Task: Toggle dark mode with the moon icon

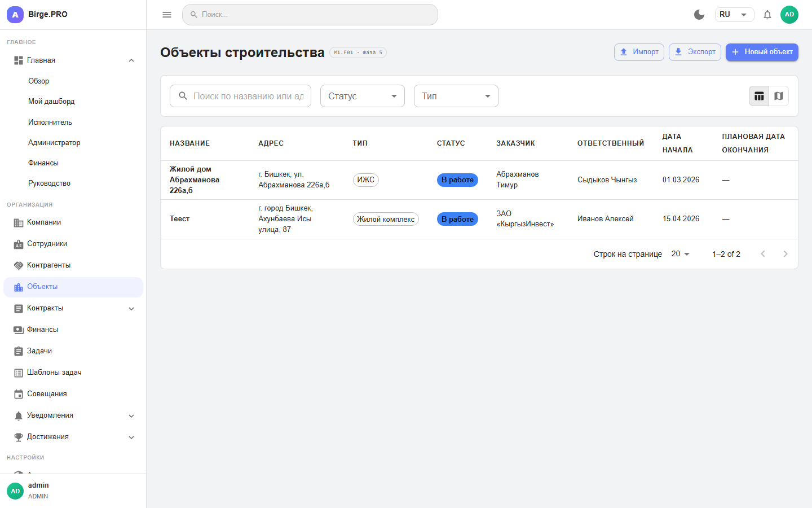Action: (699, 15)
